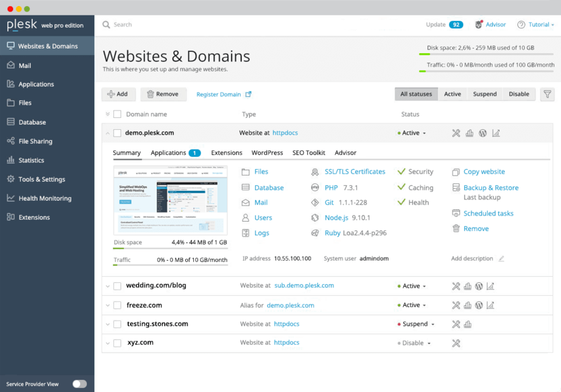Expand the testing.stones.com row
The image size is (561, 392).
[107, 325]
